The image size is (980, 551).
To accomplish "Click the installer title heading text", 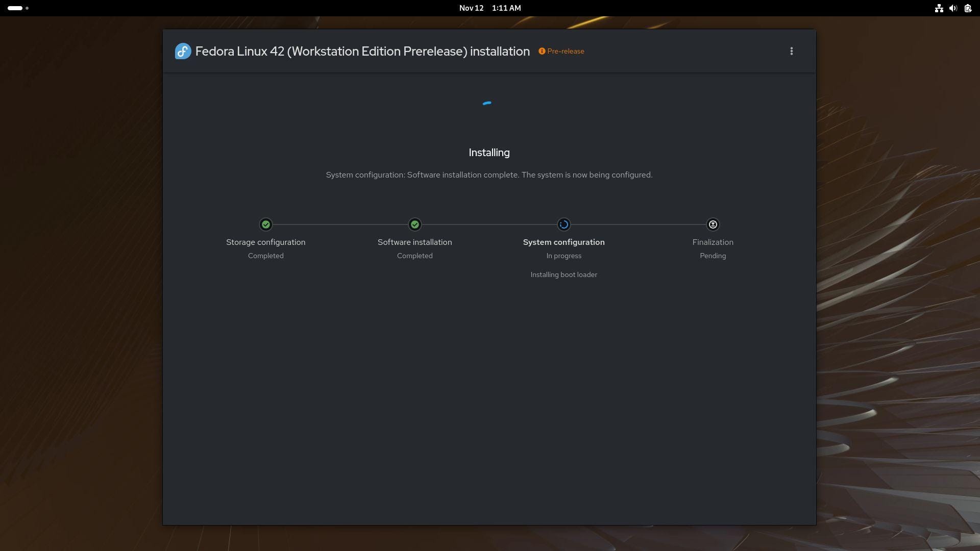I will [x=362, y=51].
